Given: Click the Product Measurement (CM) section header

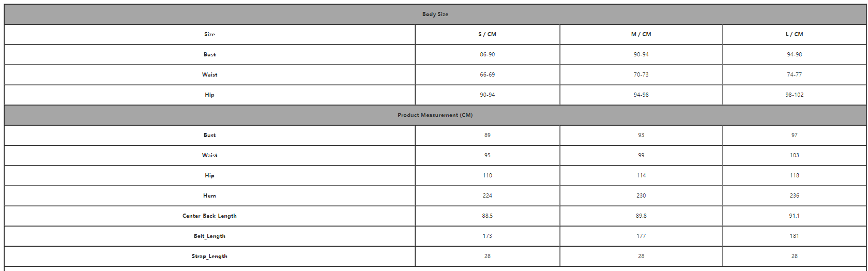Looking at the screenshot, I should coord(435,115).
